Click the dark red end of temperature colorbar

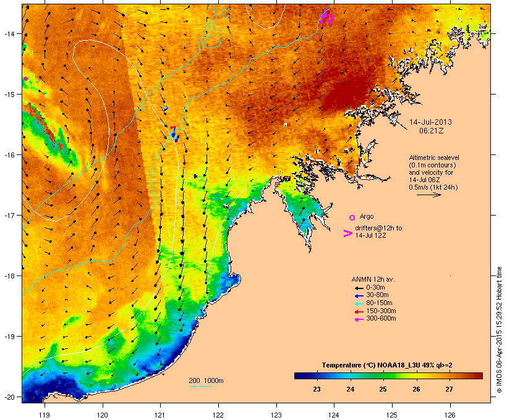click(x=478, y=376)
